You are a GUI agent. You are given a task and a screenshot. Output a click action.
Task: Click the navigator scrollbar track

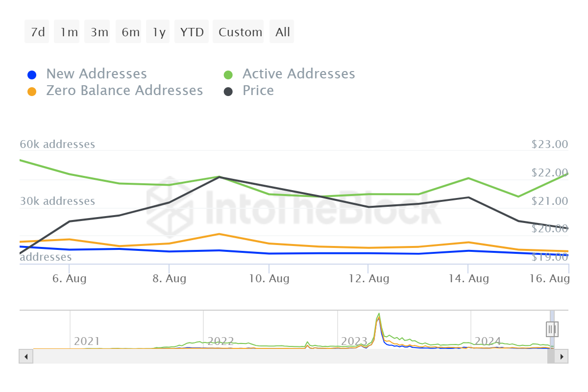coord(289,356)
